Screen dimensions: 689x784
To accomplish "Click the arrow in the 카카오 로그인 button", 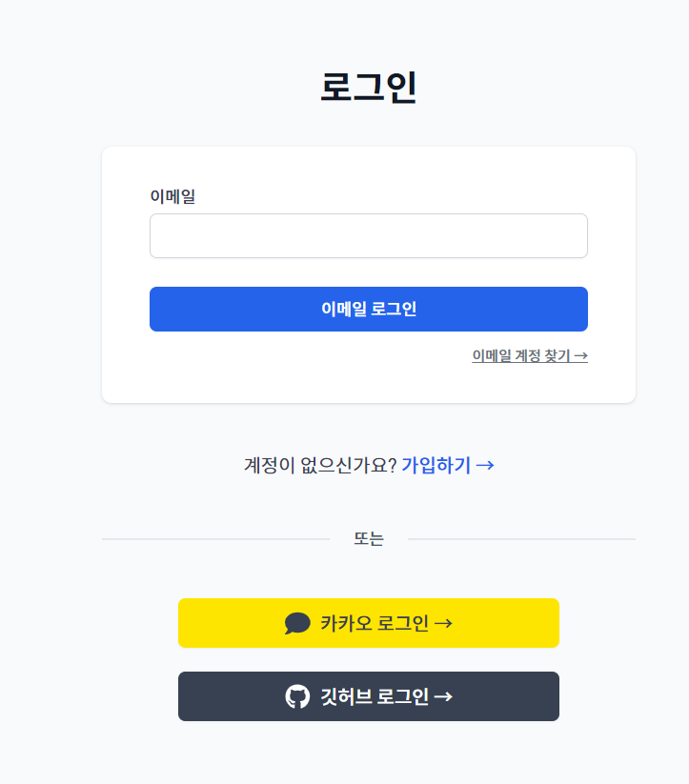I will [443, 623].
